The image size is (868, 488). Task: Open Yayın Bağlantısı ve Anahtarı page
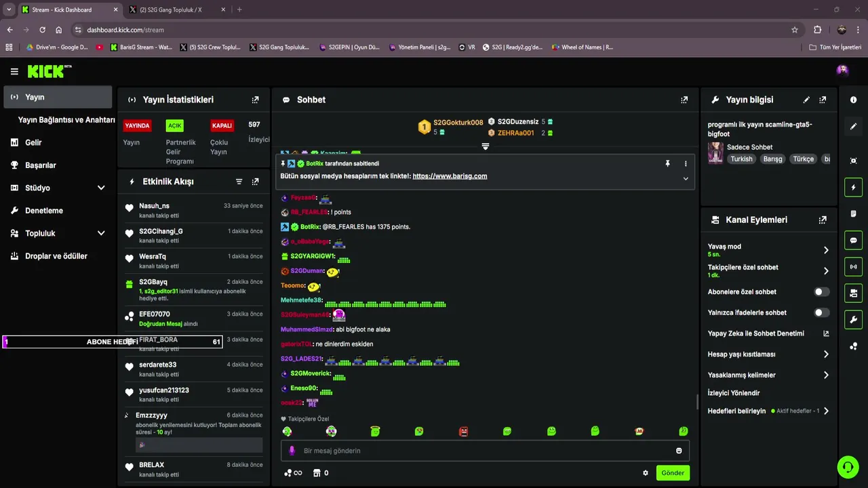(66, 120)
